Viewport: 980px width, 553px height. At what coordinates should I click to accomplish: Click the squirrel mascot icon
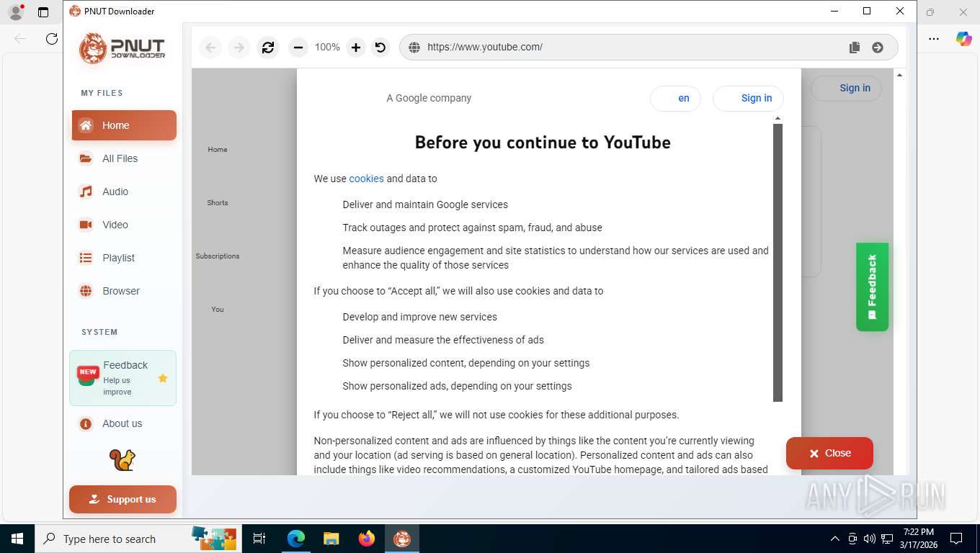click(122, 460)
